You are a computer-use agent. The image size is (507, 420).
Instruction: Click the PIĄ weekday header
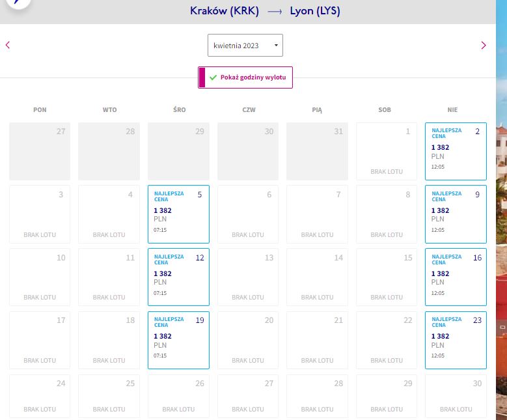pyautogui.click(x=317, y=110)
